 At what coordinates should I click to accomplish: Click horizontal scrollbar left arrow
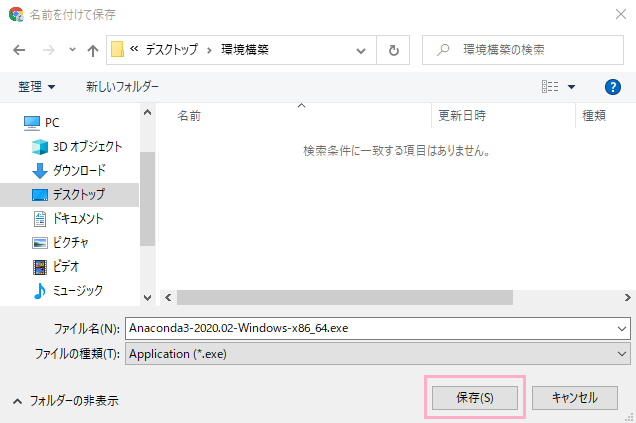[168, 298]
